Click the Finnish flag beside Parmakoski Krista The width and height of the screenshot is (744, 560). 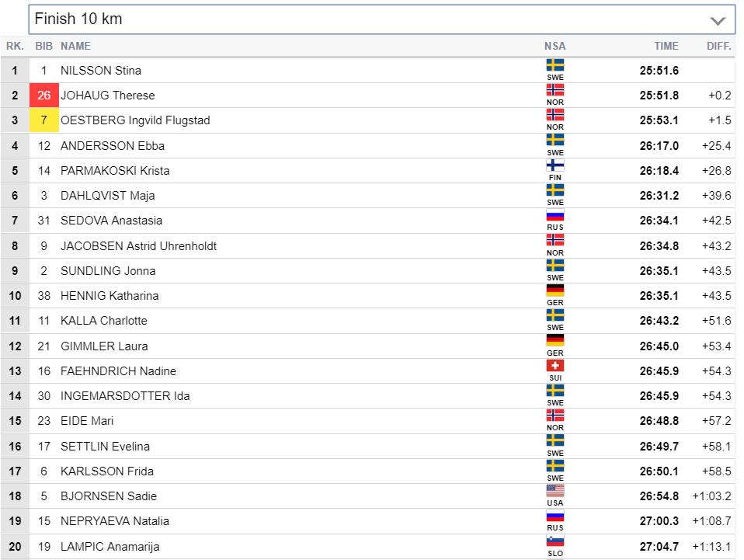[555, 165]
